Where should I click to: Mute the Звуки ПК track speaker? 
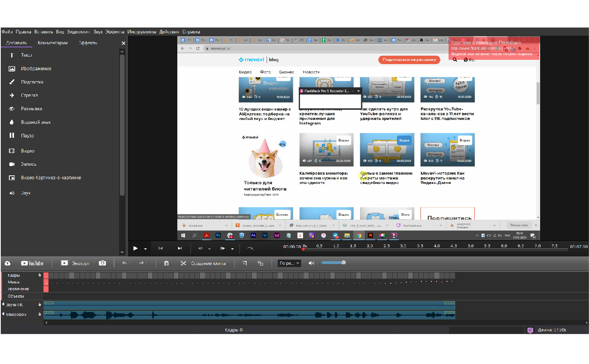tap(3, 304)
